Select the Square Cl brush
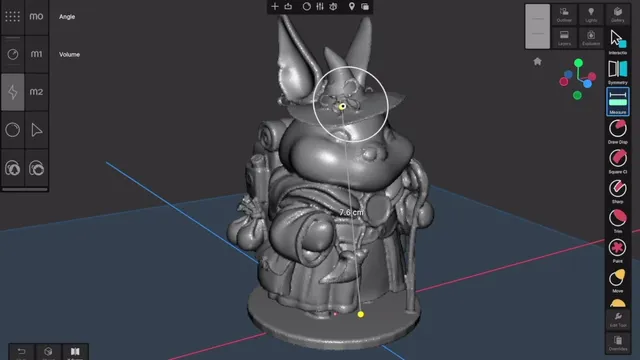 (x=618, y=161)
